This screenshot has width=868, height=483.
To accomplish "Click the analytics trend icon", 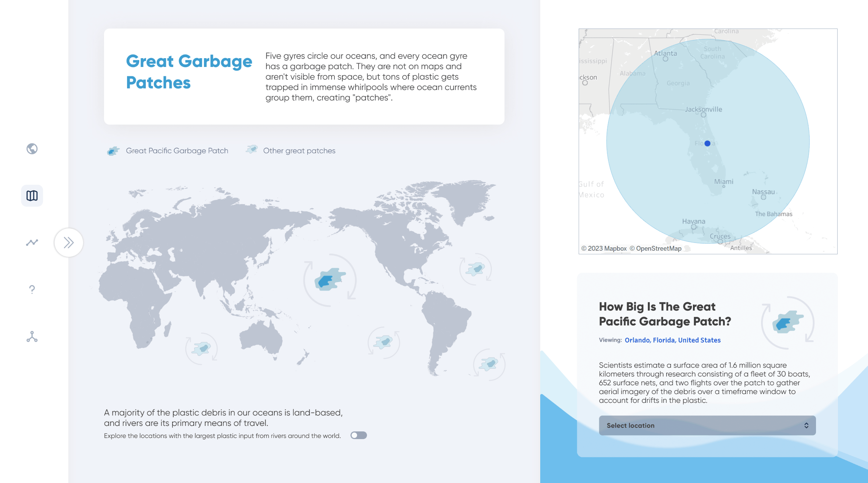I will point(31,242).
